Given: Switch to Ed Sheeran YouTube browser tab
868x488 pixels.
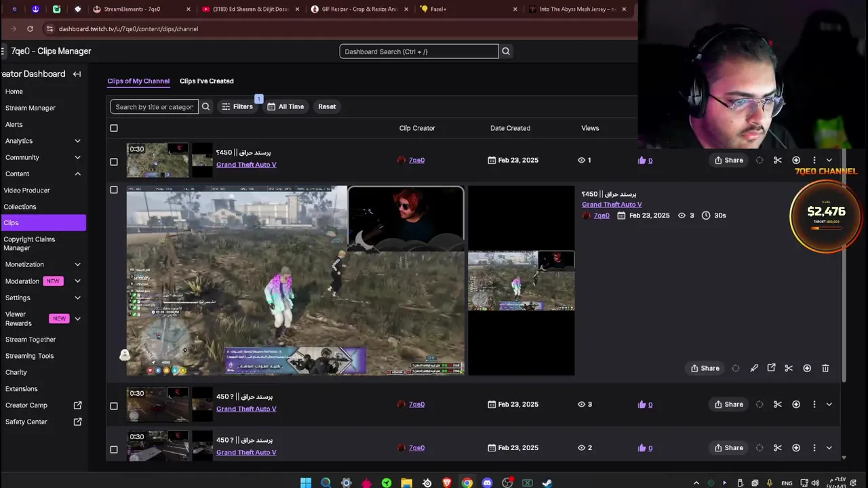Looking at the screenshot, I should pos(250,9).
